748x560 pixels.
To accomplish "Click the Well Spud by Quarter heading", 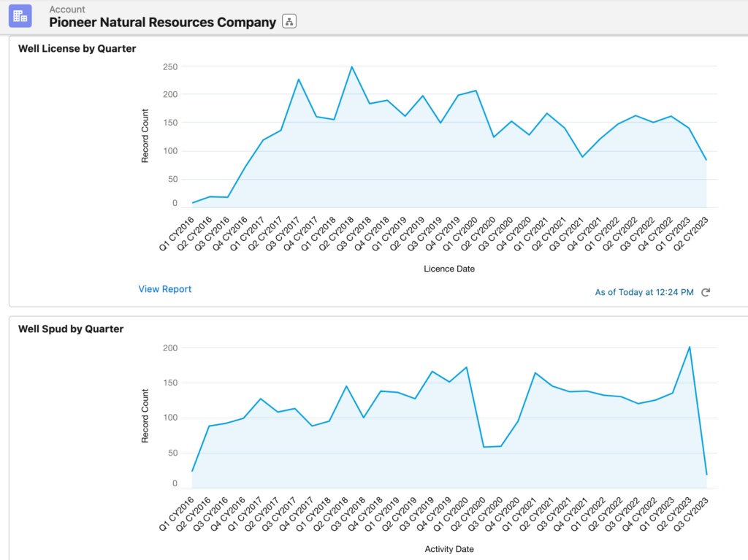I will click(x=71, y=329).
